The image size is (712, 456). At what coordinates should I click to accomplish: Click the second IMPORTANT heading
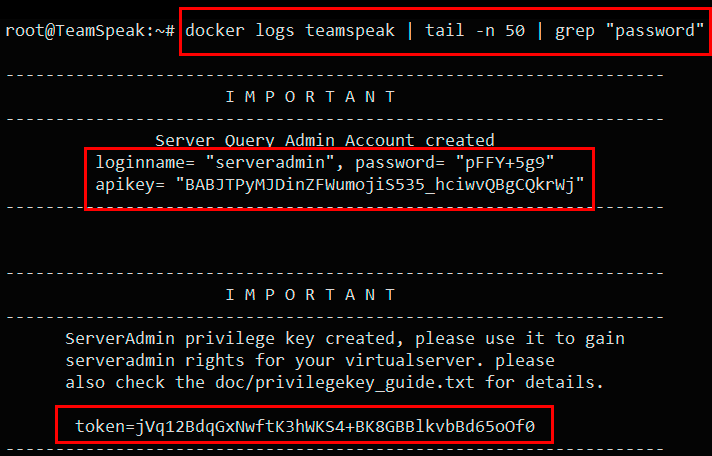click(311, 295)
